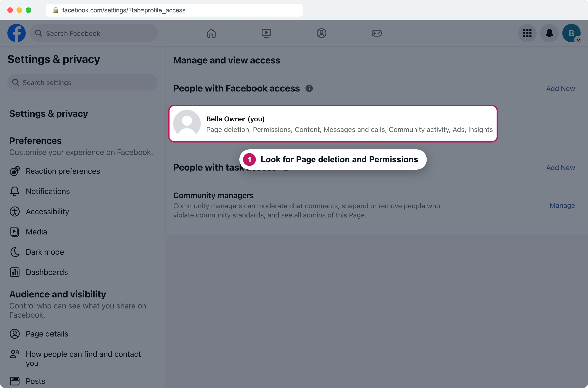Open the Profile icon in top navigation
The height and width of the screenshot is (388, 588).
[x=321, y=33]
